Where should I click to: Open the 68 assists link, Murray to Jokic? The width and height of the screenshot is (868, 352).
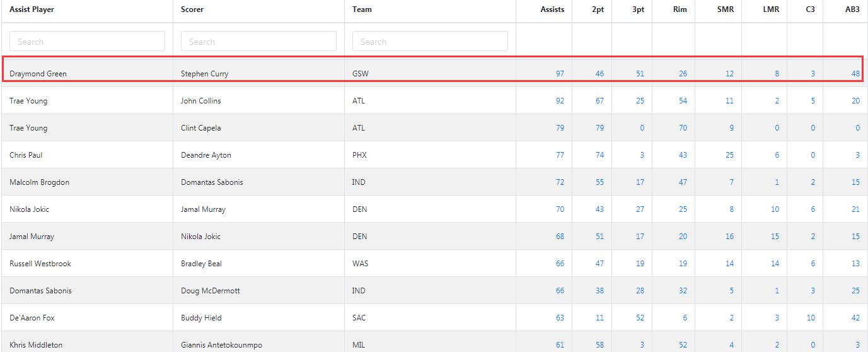560,237
